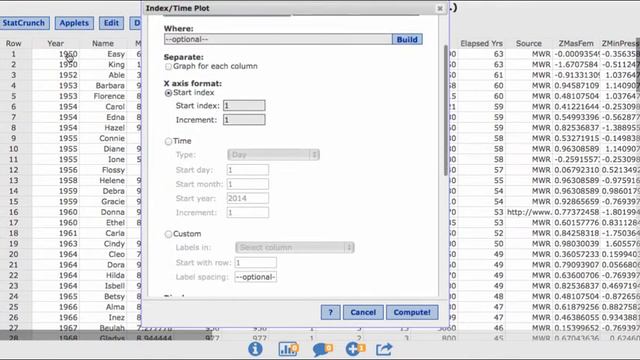
Task: Open the Applets menu
Action: 74,23
